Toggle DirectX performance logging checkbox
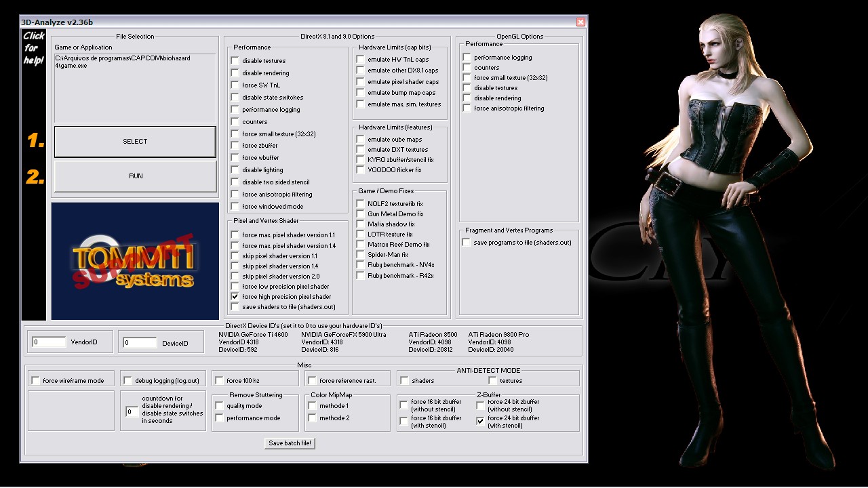The height and width of the screenshot is (488, 868). point(235,110)
